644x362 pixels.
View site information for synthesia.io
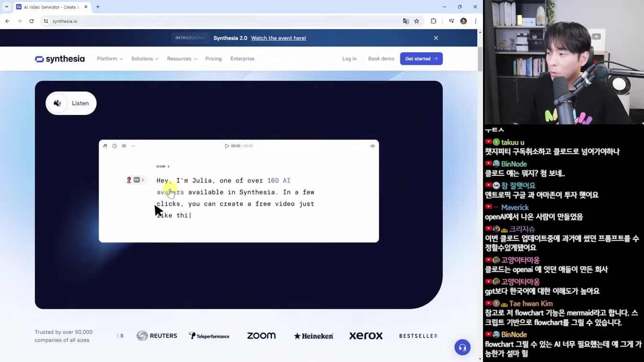pos(46,21)
